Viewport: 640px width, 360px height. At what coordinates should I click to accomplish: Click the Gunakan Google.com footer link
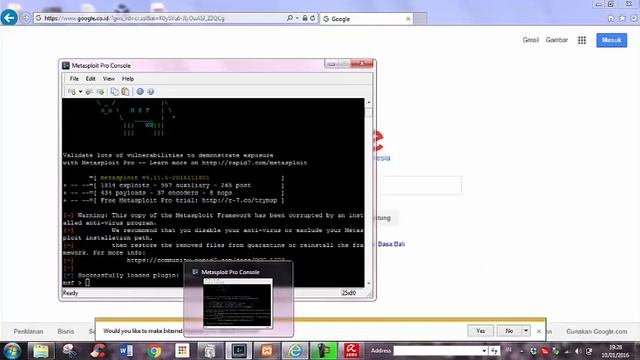[x=596, y=331]
